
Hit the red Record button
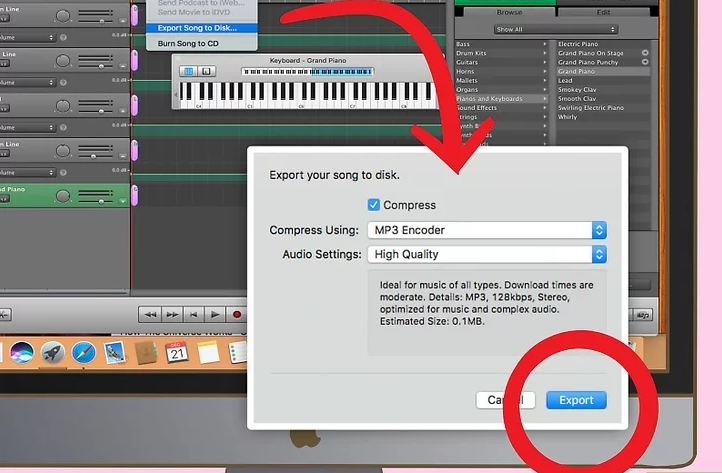pos(236,315)
